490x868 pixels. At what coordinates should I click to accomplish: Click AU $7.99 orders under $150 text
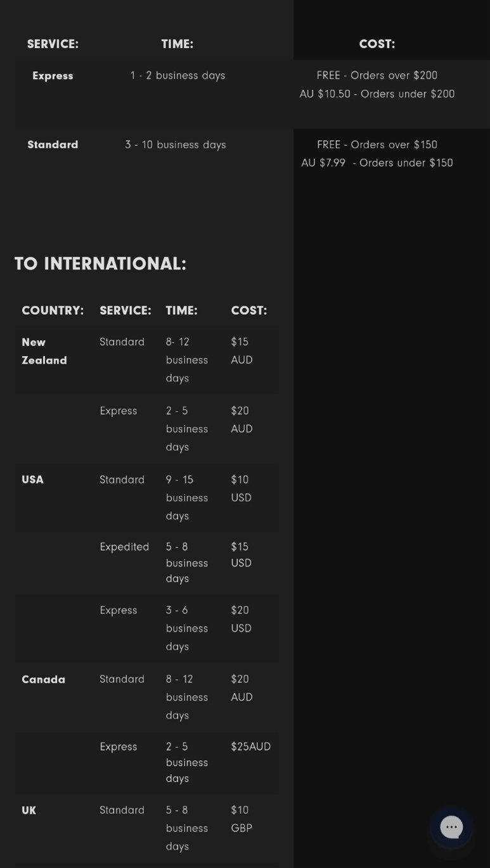(x=377, y=163)
